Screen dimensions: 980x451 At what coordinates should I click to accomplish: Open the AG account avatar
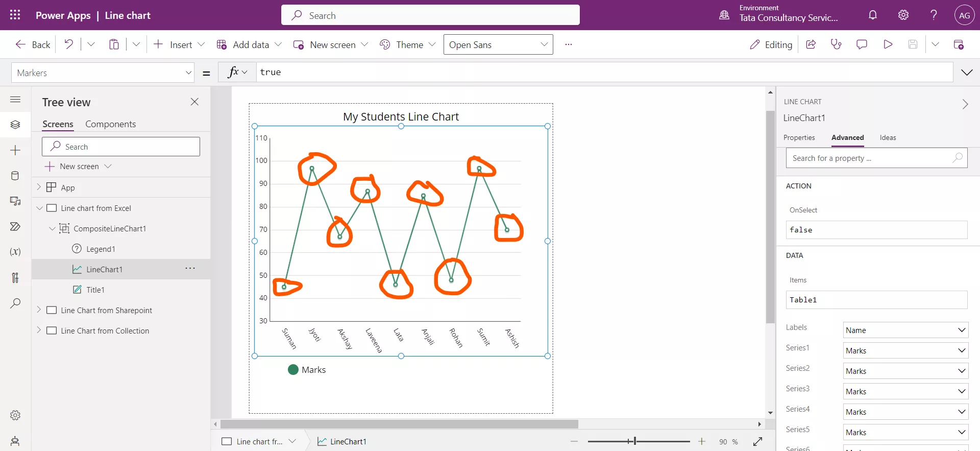coord(964,15)
